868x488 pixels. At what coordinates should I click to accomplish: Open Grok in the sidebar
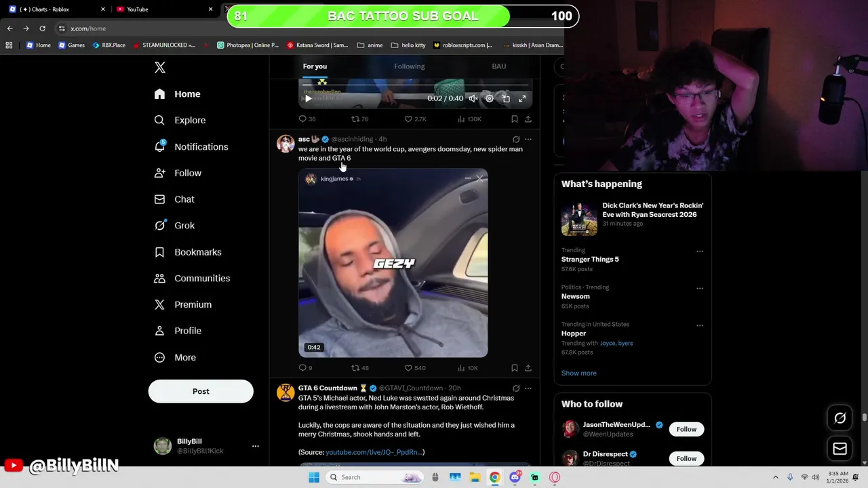tap(175, 226)
